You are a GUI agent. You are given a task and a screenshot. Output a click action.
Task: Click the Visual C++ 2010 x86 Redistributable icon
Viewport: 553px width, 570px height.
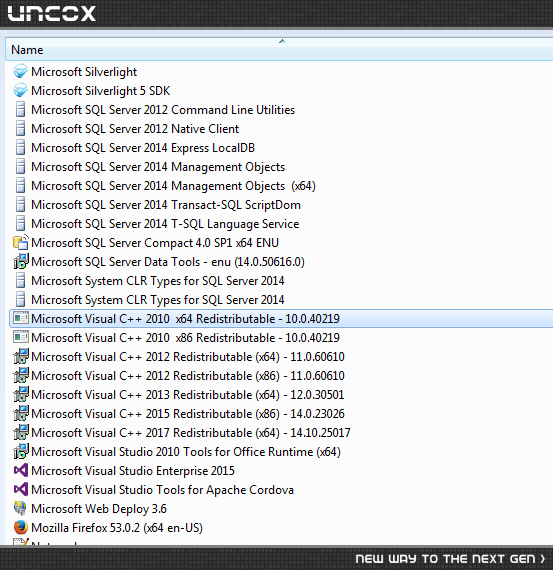21,337
